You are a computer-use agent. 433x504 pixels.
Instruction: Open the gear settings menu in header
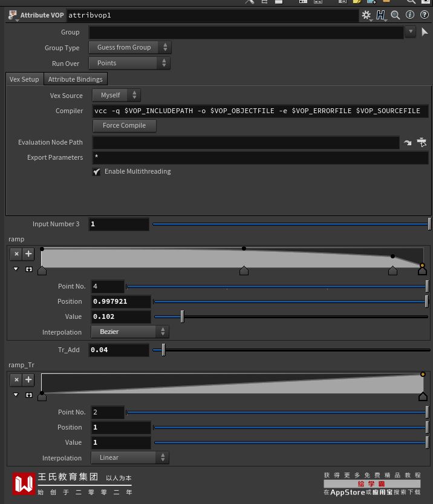(366, 15)
